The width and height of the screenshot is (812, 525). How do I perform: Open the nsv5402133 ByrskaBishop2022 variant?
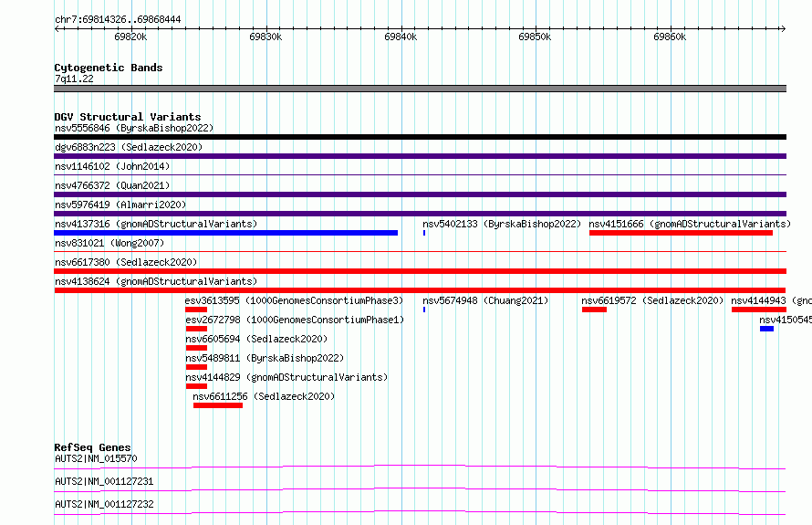pos(502,224)
